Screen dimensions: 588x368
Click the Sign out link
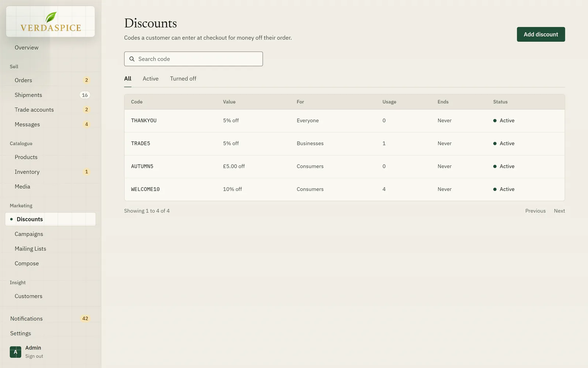pyautogui.click(x=34, y=356)
